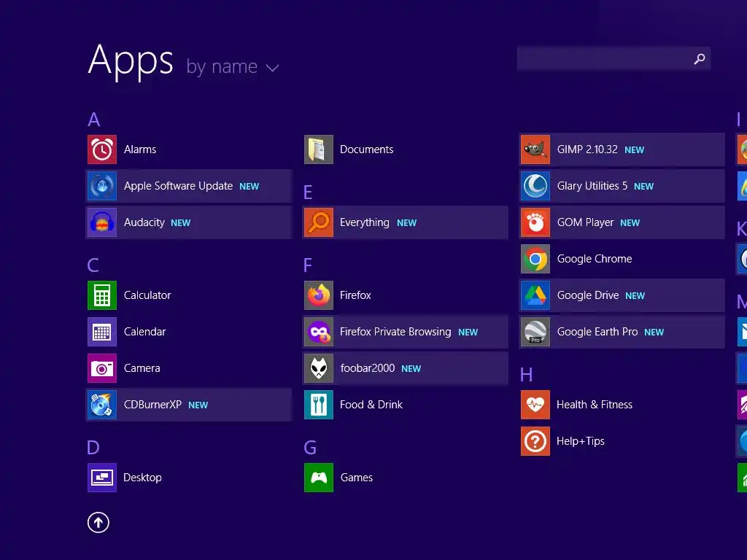Launch GOM Player paw icon
Image resolution: width=747 pixels, height=560 pixels.
pos(535,222)
